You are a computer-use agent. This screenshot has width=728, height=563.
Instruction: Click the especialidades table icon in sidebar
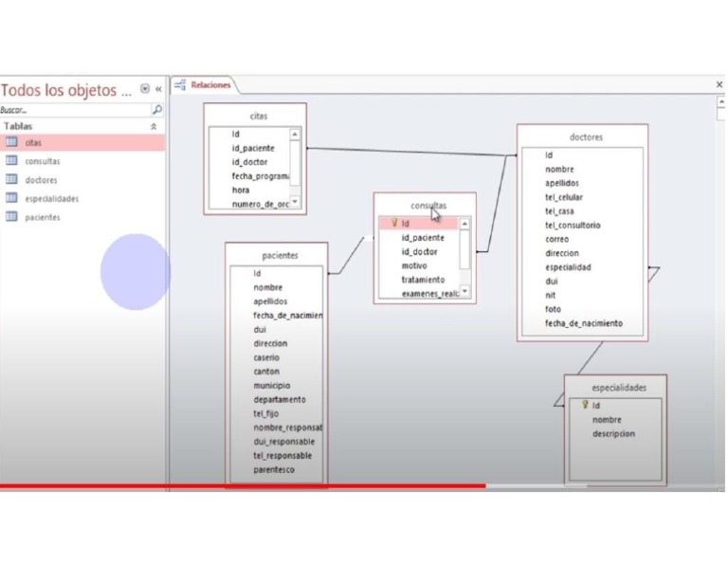[11, 198]
